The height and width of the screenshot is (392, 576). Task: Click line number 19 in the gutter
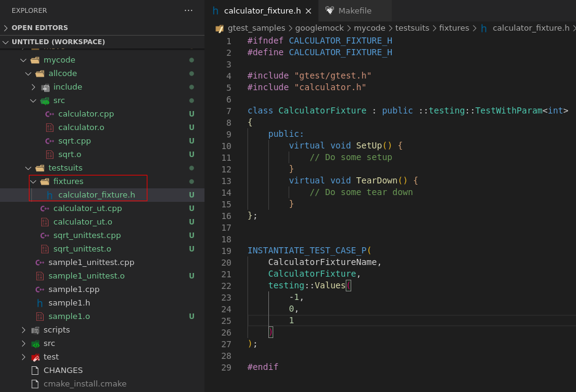click(226, 251)
